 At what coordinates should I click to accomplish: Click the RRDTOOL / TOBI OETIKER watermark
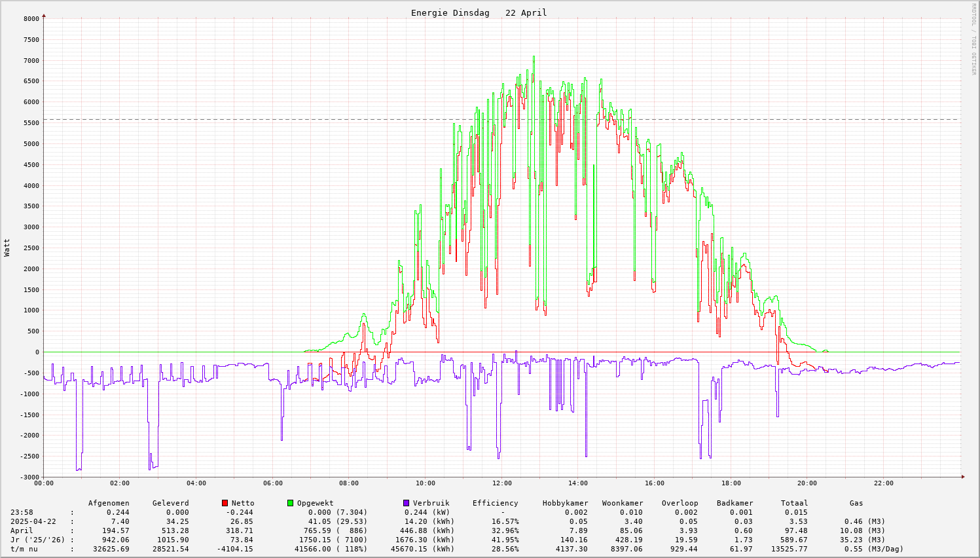[973, 39]
